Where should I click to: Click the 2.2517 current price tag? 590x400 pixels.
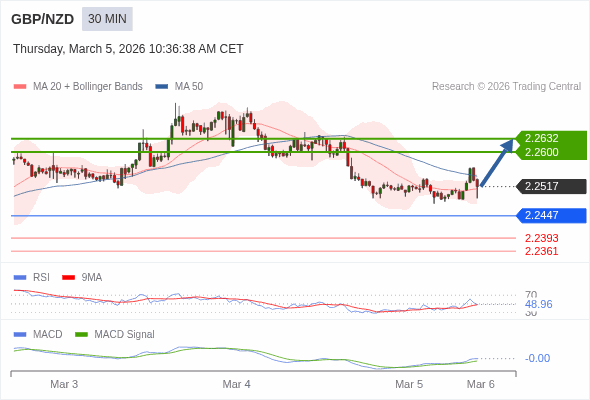pos(552,186)
